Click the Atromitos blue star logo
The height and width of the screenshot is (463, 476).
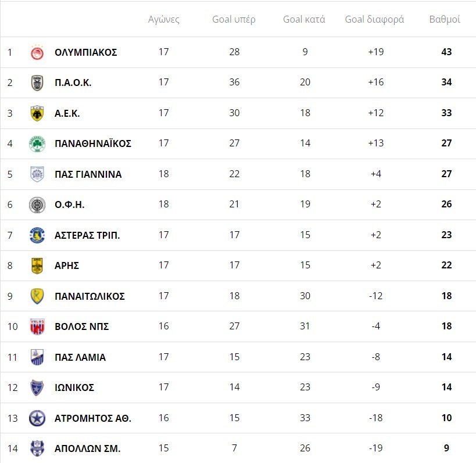tap(37, 418)
